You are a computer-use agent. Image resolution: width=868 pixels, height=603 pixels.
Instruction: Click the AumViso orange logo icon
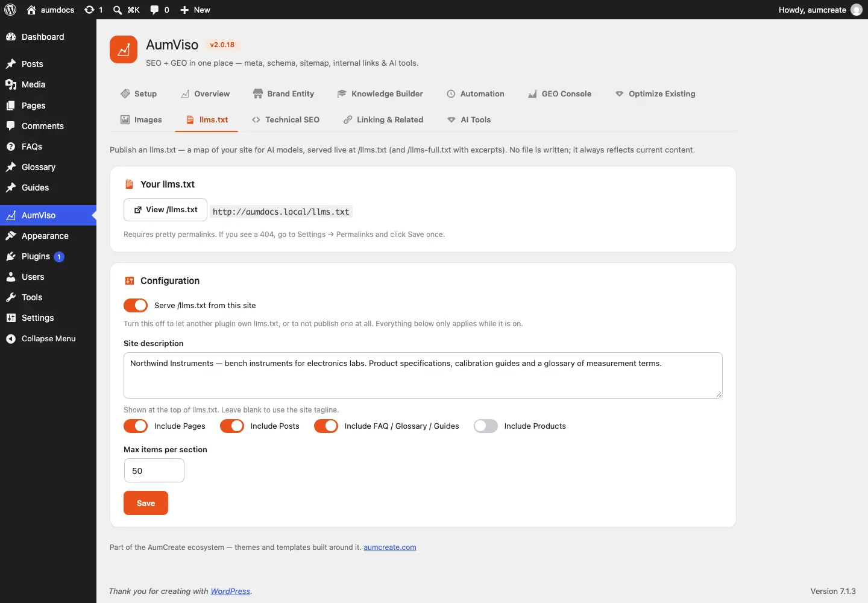coord(124,49)
